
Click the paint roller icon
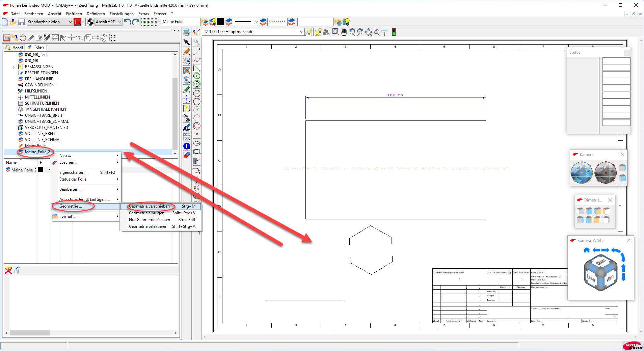click(x=384, y=32)
